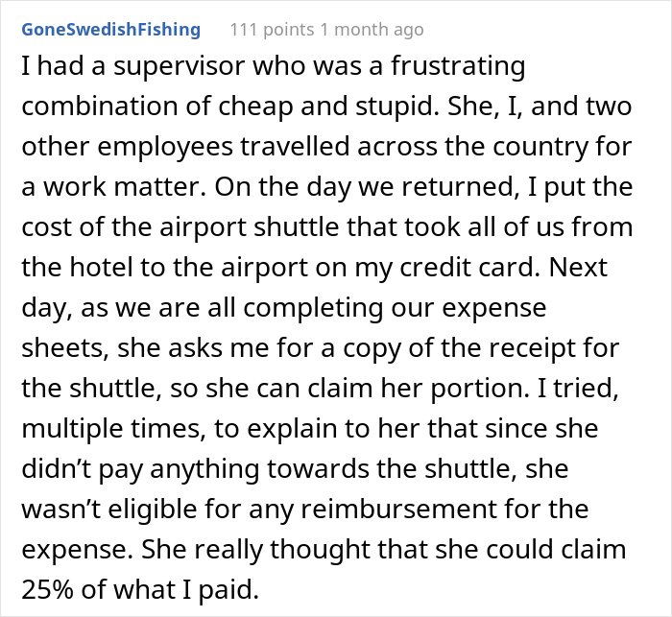Viewport: 672px width, 617px height.
Task: Click the word completing in comment
Action: pyautogui.click(x=314, y=308)
